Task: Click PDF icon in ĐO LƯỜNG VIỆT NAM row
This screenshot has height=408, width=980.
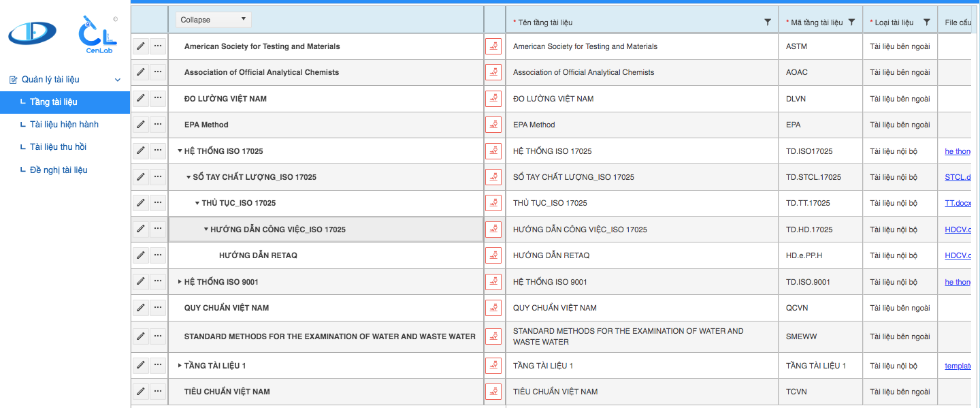Action: (x=493, y=99)
